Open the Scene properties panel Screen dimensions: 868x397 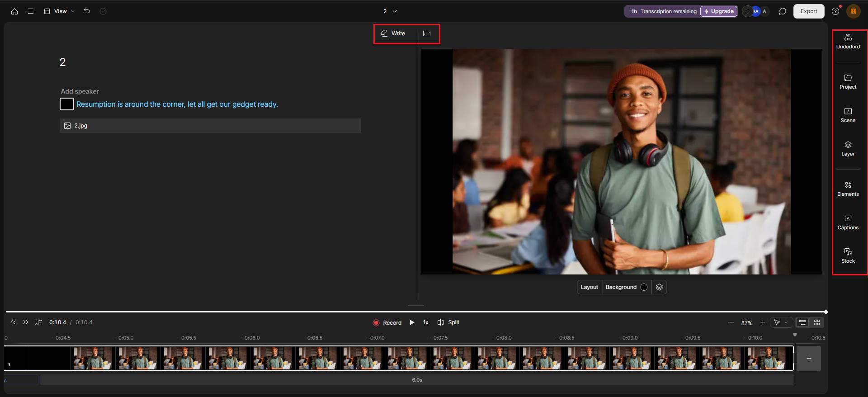pos(848,115)
